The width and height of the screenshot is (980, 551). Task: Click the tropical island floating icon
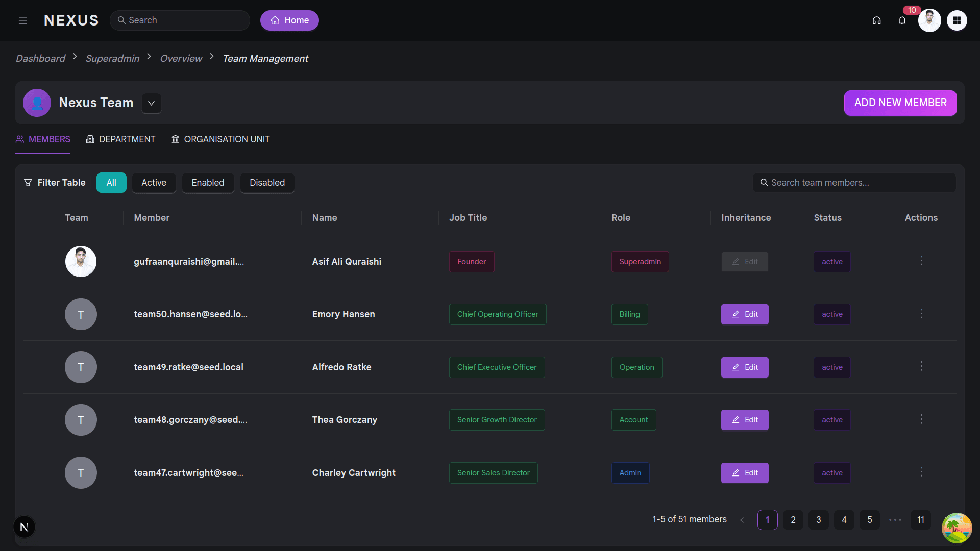pos(957,528)
